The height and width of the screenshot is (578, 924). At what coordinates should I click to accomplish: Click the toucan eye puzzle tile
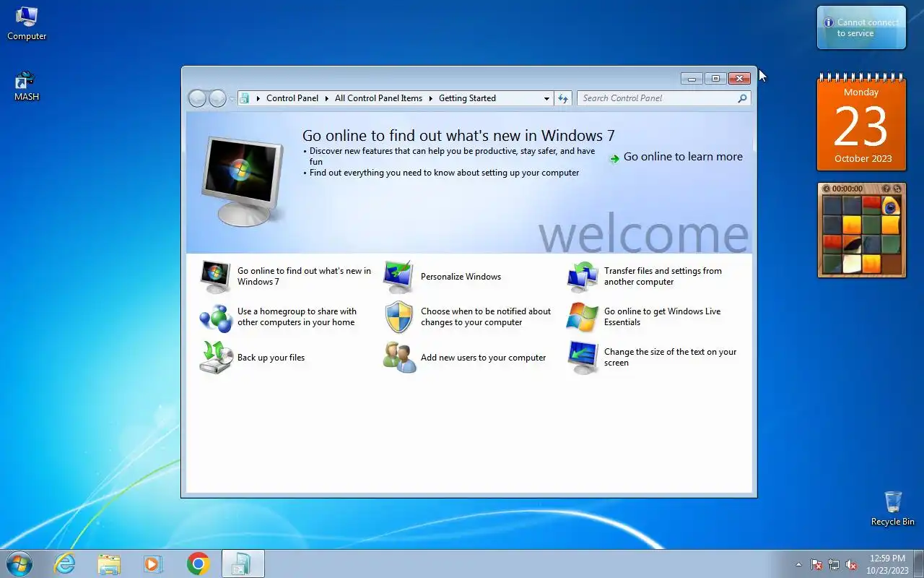pyautogui.click(x=890, y=206)
